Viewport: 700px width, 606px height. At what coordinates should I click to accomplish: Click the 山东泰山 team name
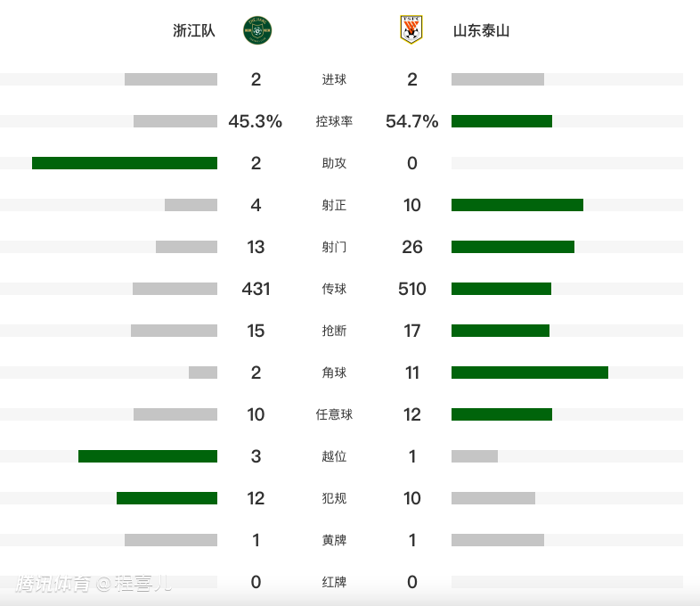point(481,30)
